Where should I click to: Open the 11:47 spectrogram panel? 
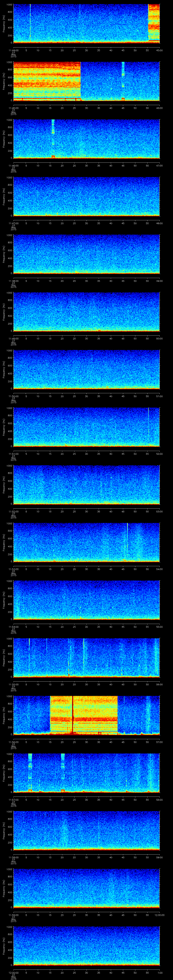tap(86, 196)
